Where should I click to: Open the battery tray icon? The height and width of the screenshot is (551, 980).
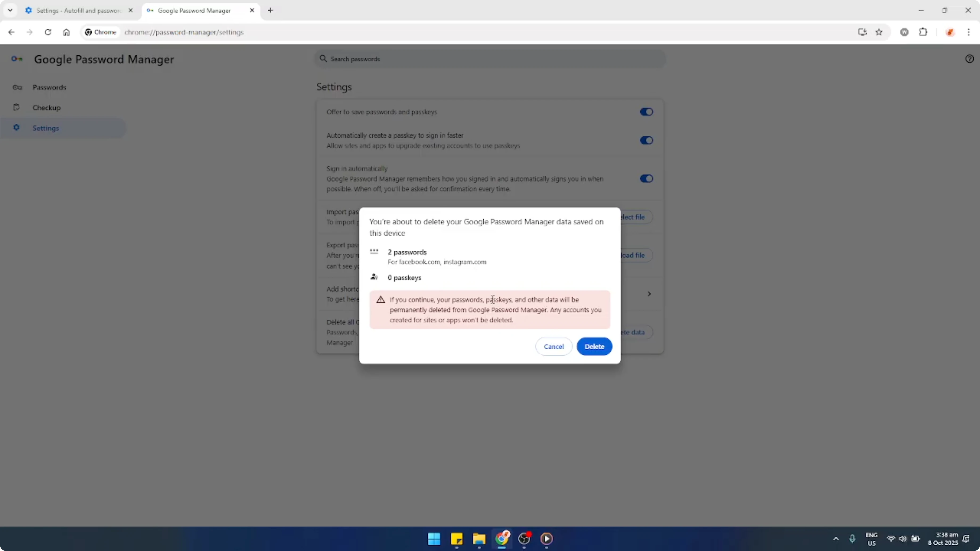pyautogui.click(x=915, y=539)
